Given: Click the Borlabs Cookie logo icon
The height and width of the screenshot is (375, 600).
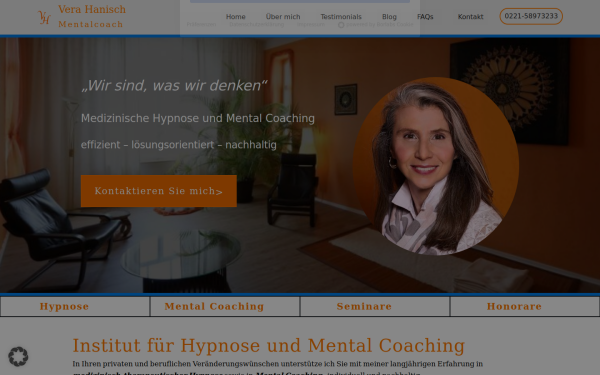Looking at the screenshot, I should [x=341, y=25].
